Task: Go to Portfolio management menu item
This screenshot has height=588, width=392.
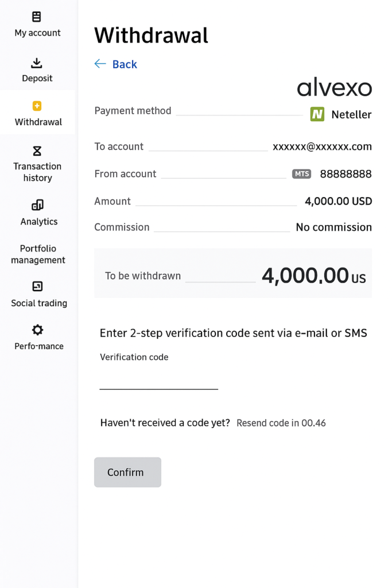Action: tap(38, 254)
